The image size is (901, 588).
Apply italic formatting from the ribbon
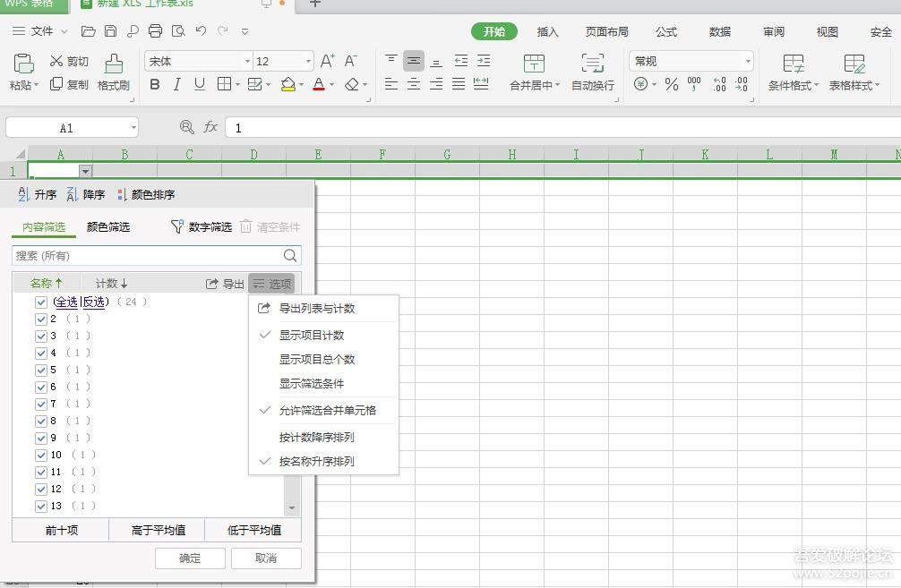pos(176,84)
